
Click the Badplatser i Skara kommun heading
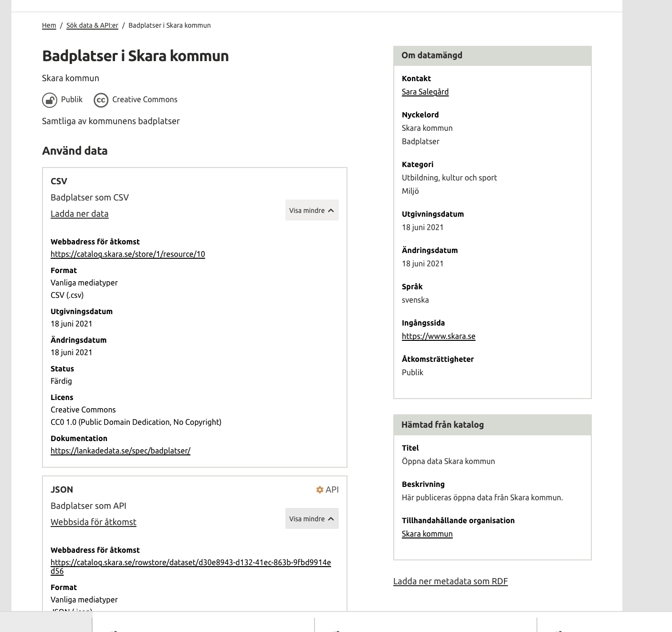(136, 56)
